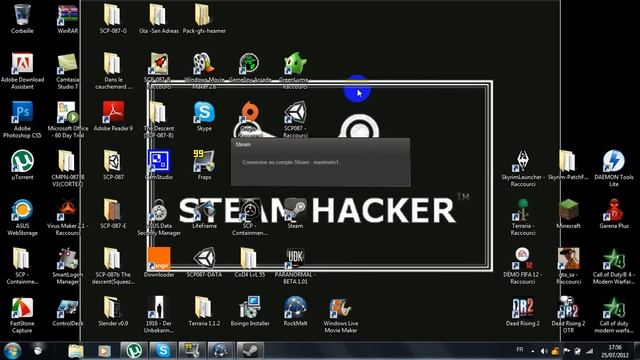Open the taskbar clock showing 17:56
The image size is (640, 360).
[614, 351]
